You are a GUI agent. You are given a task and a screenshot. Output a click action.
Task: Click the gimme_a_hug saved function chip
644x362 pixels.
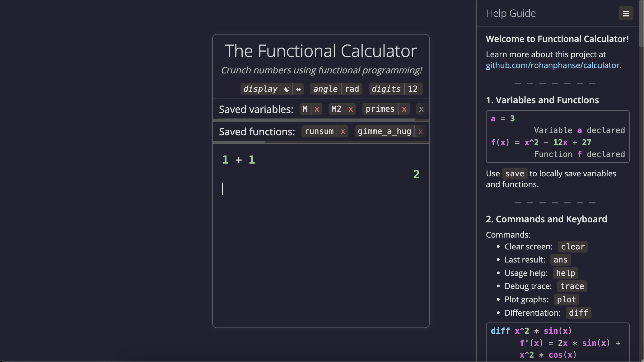pos(384,131)
